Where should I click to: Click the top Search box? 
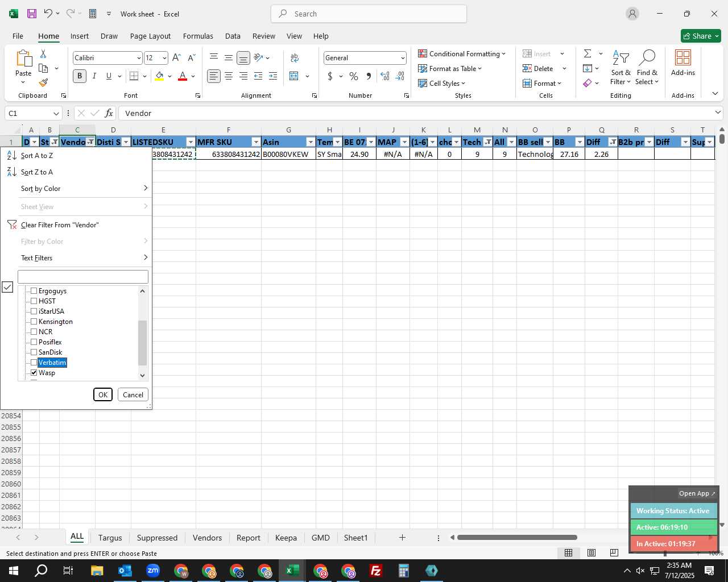[369, 14]
